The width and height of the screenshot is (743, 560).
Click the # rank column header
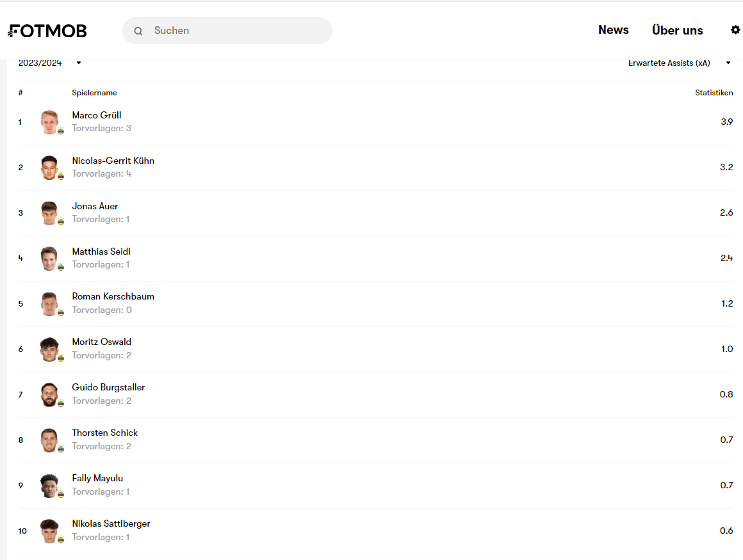[x=20, y=93]
